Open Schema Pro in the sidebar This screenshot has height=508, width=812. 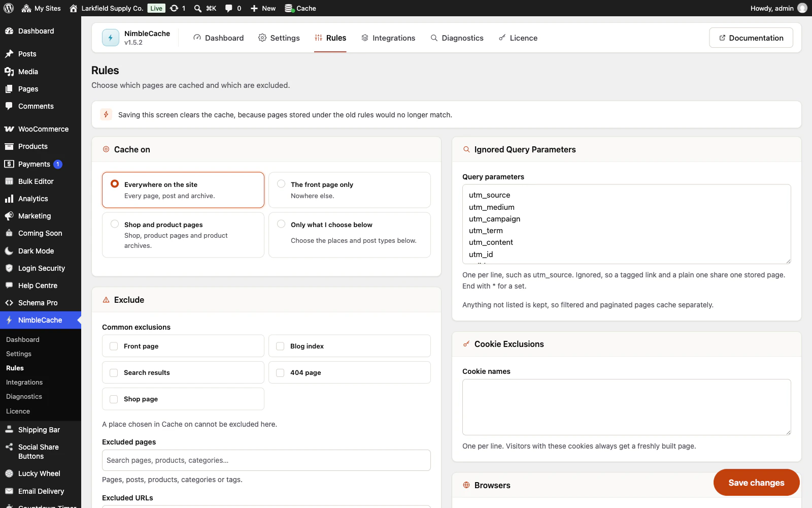pos(41,303)
